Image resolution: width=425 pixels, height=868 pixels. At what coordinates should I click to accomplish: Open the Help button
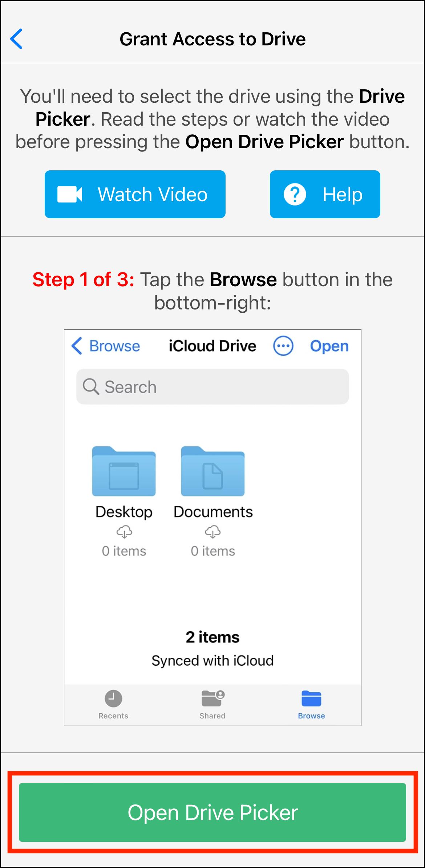tap(325, 194)
